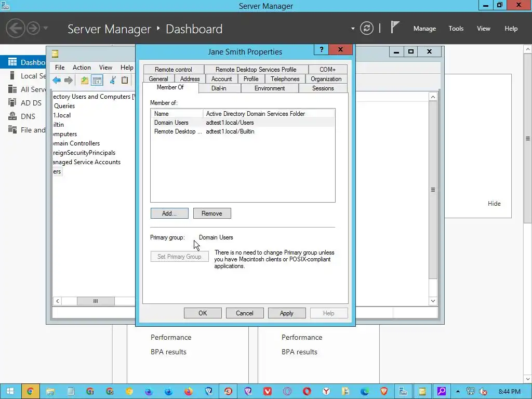Select Managed Service Accounts tree node
The height and width of the screenshot is (399, 532).
point(87,162)
